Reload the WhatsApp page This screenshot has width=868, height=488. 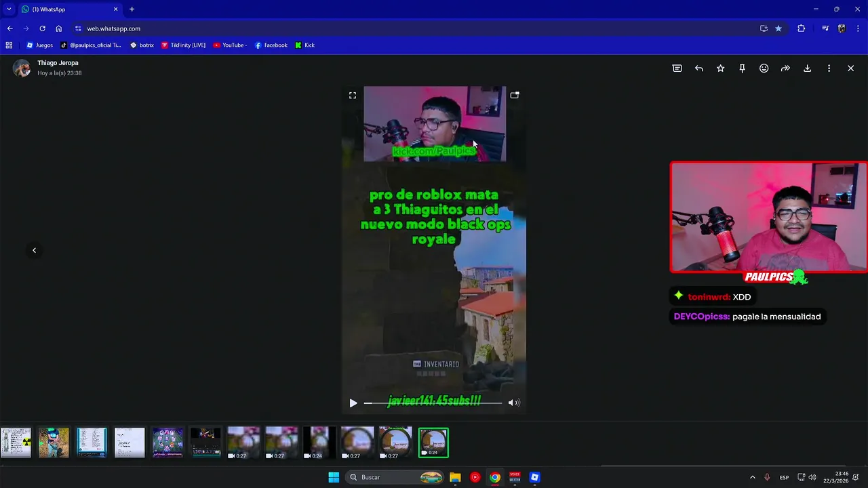pos(42,28)
